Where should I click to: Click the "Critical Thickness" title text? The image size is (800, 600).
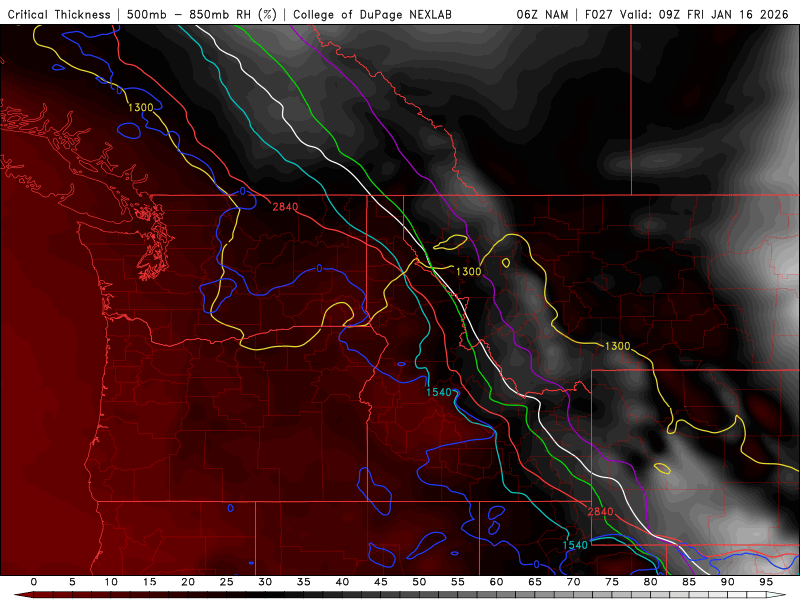59,14
